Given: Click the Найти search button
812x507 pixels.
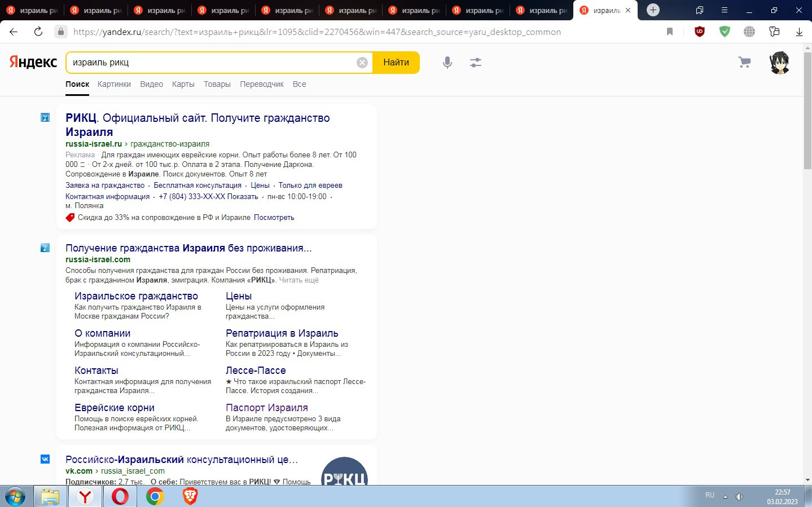Looking at the screenshot, I should (x=396, y=63).
